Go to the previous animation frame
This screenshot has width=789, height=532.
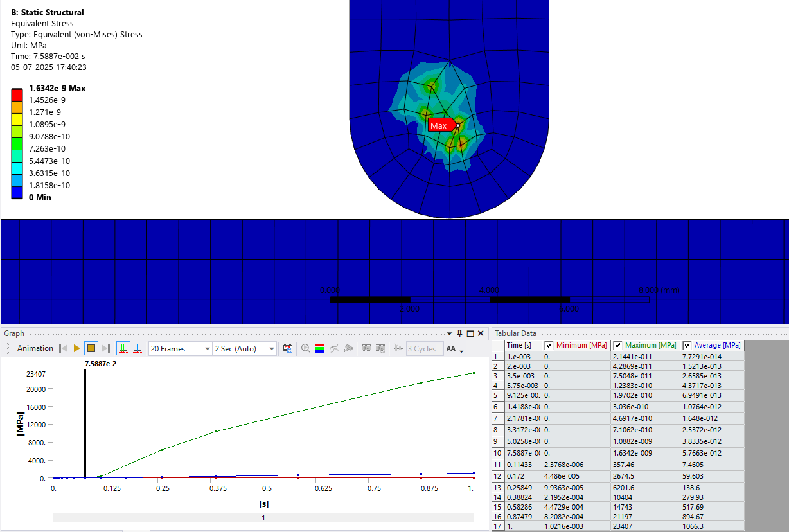click(64, 348)
